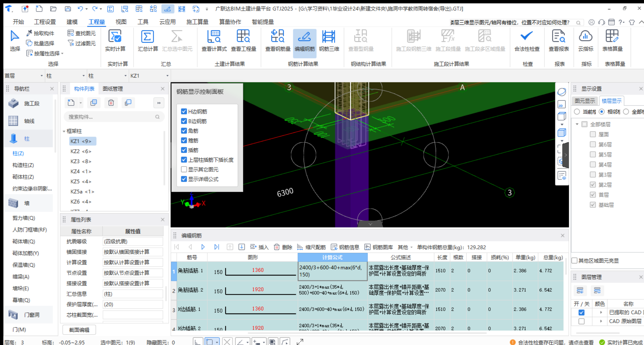Click last row arrow in 编辑钢筋
Screen dimensions: 644x345
tap(217, 247)
